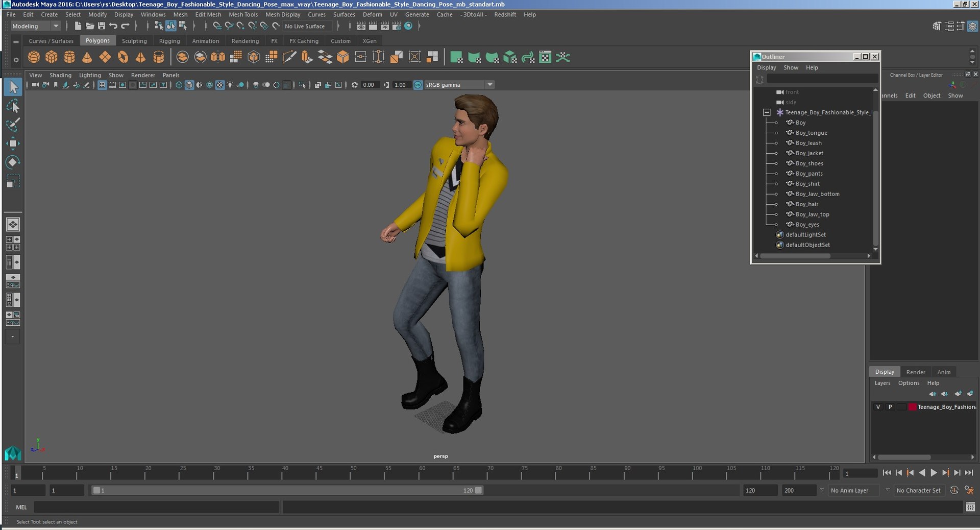Undo the last action via toolbar arrow
Screen dimensions: 980x530
tap(113, 26)
